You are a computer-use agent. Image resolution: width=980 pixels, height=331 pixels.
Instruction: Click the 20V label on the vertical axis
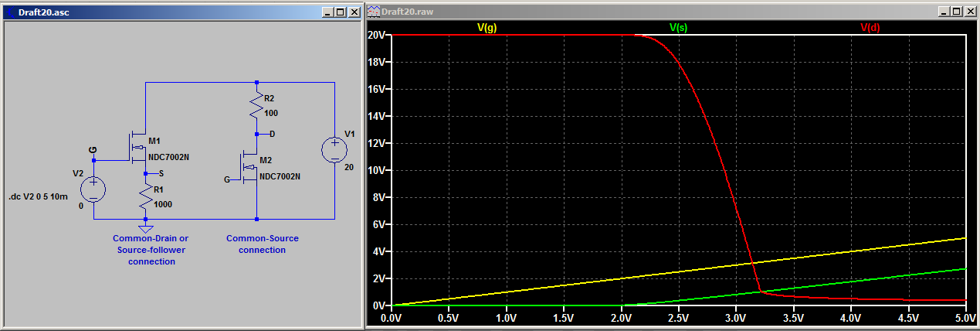[x=377, y=36]
